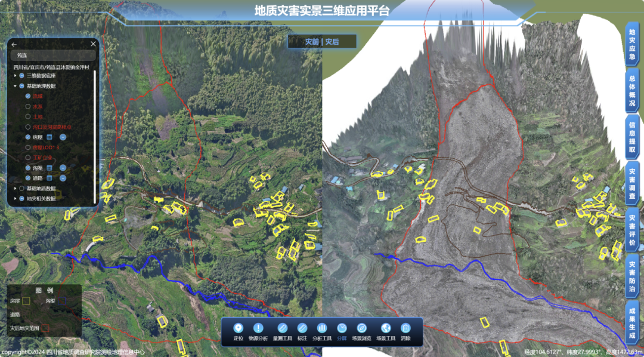Open attribute table for 沟渠 layer

(49, 168)
